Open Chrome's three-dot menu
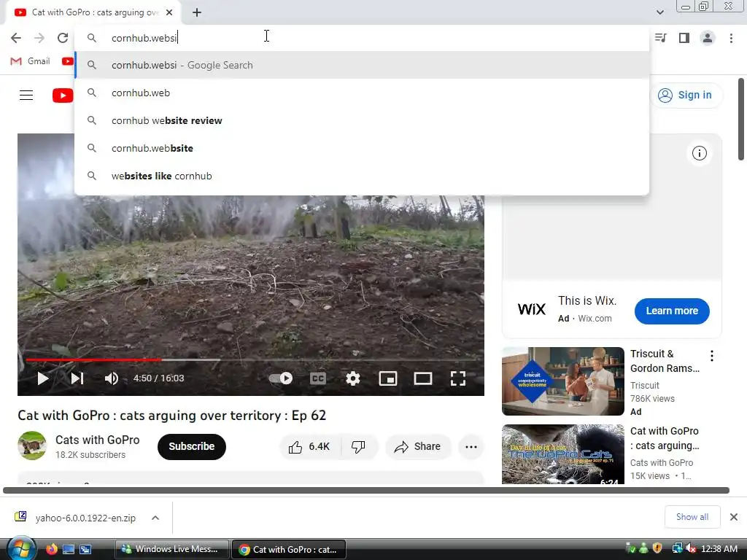Screen dimensions: 747x560 [731, 38]
